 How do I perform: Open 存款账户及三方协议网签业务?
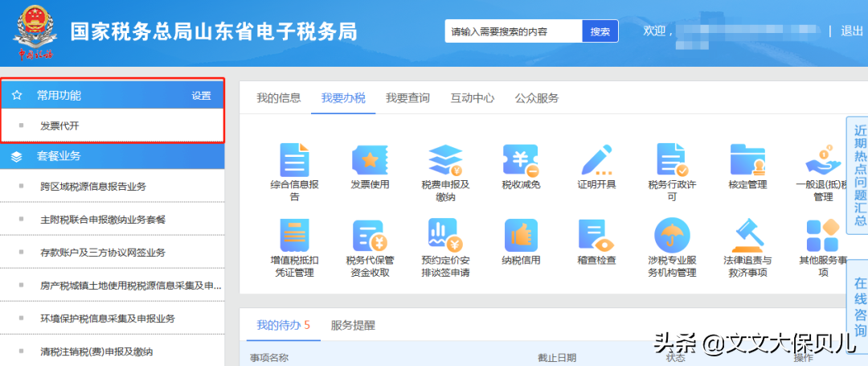pos(103,253)
